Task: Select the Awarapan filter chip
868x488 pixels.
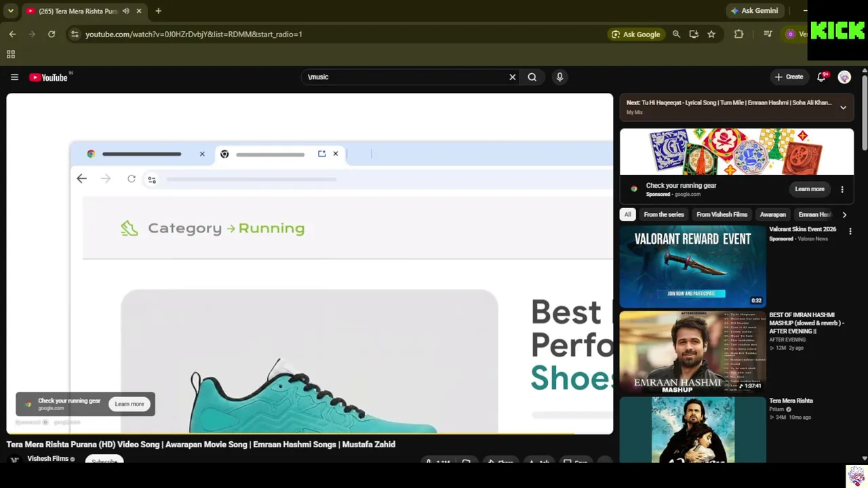Action: coord(773,215)
